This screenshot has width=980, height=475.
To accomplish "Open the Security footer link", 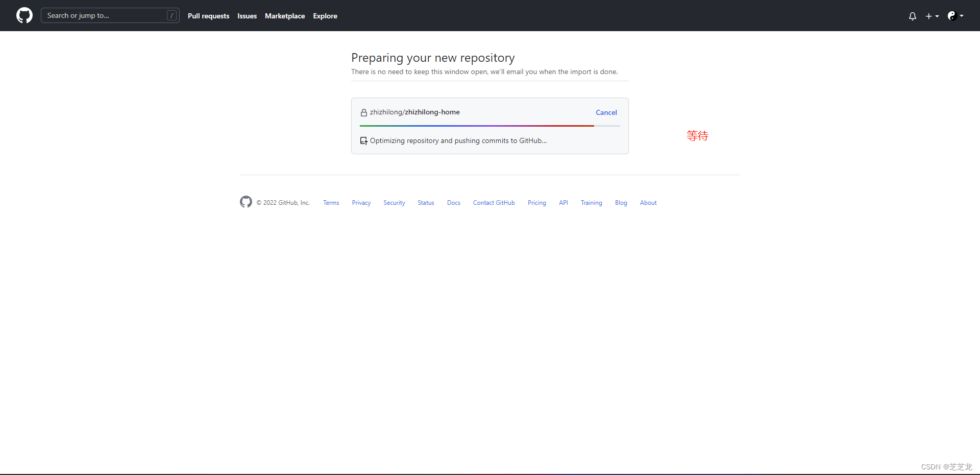I will (394, 203).
